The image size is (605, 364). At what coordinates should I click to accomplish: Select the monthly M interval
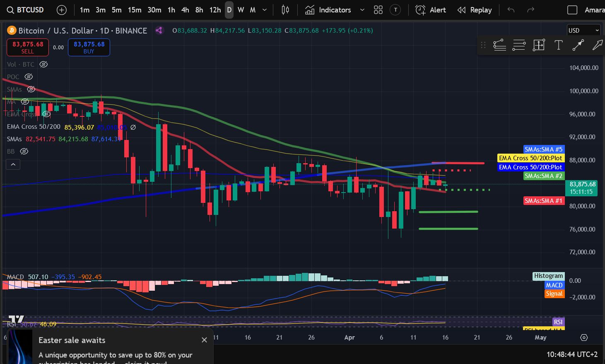pyautogui.click(x=253, y=10)
